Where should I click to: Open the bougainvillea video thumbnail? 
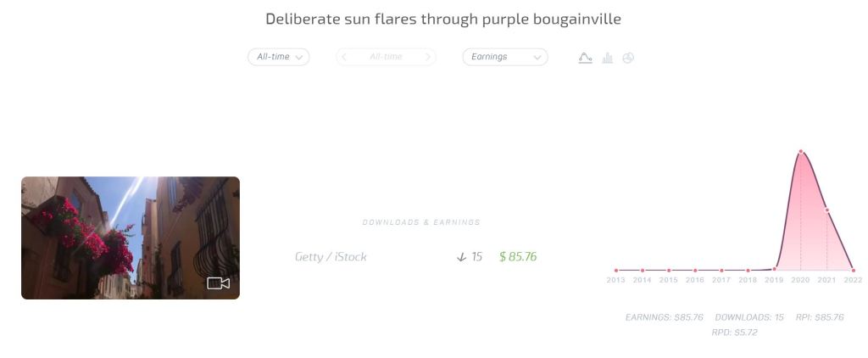coord(131,238)
